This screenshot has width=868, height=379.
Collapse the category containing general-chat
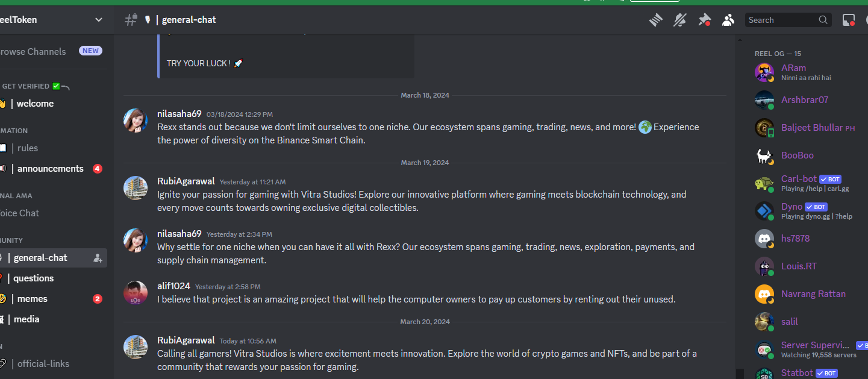pos(12,240)
